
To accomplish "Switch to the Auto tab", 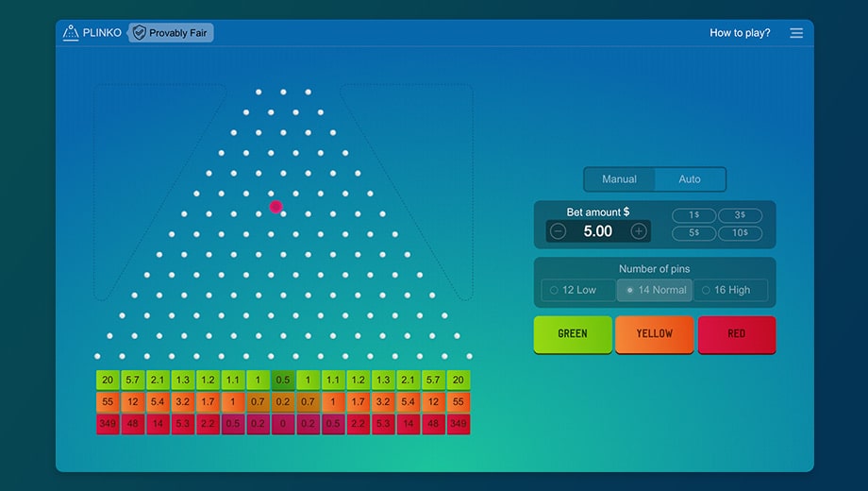I will pos(690,179).
